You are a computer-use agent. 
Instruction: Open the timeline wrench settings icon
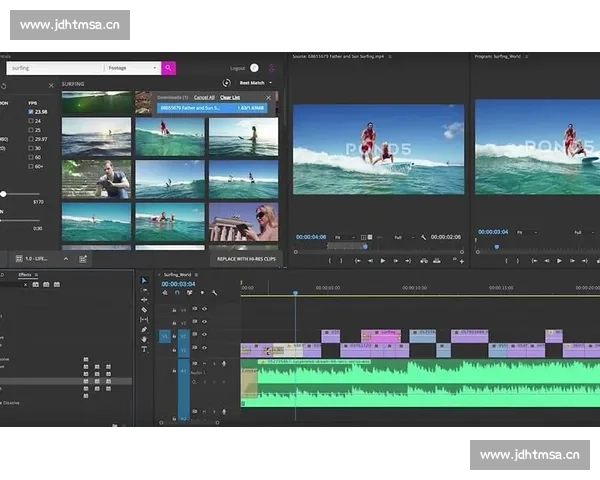coord(214,293)
